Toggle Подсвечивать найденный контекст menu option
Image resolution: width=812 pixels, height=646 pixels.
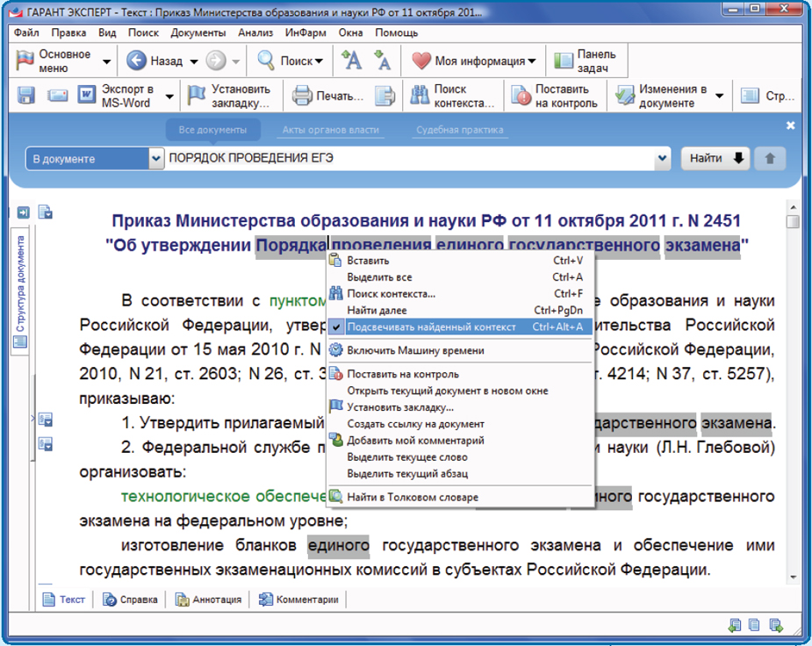tap(431, 327)
